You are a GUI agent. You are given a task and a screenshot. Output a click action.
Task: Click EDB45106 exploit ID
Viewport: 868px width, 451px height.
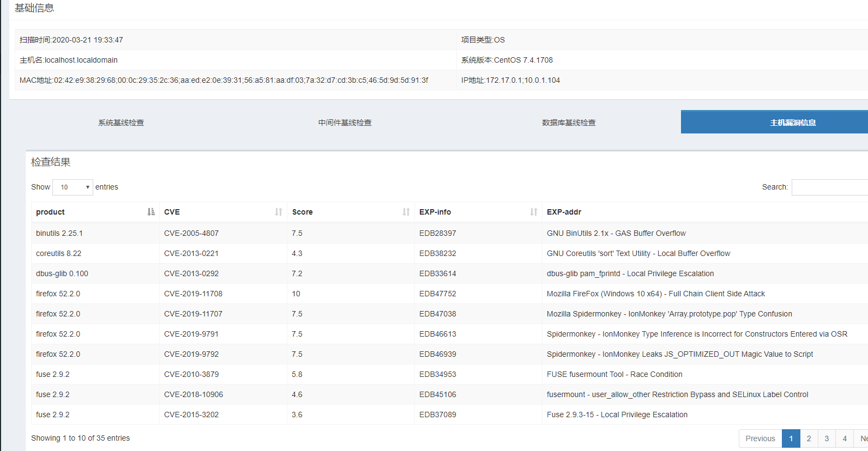[438, 394]
